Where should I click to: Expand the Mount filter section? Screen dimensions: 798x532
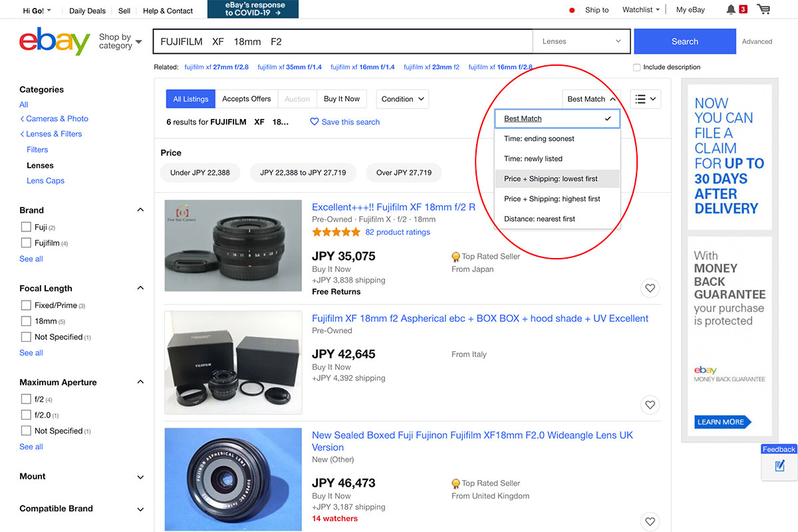pos(140,477)
